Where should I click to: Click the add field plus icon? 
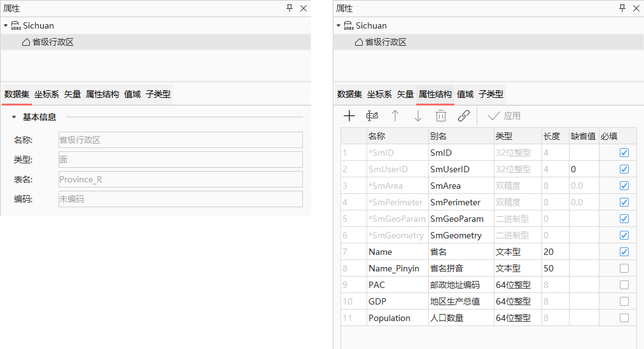(x=349, y=116)
